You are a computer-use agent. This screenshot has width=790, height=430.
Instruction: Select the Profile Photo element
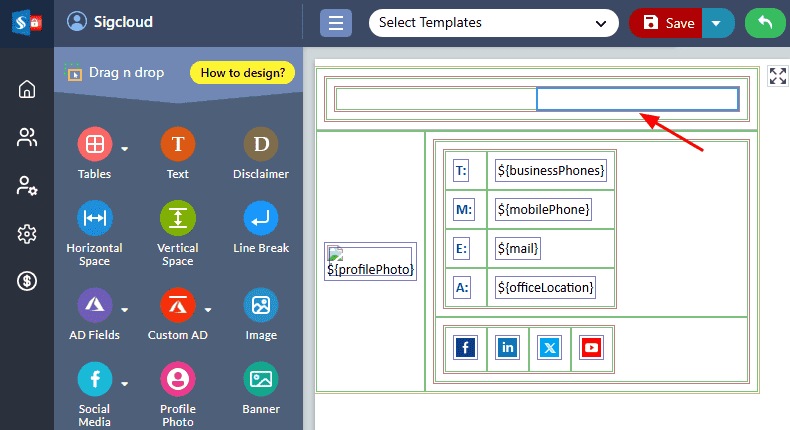tap(177, 379)
